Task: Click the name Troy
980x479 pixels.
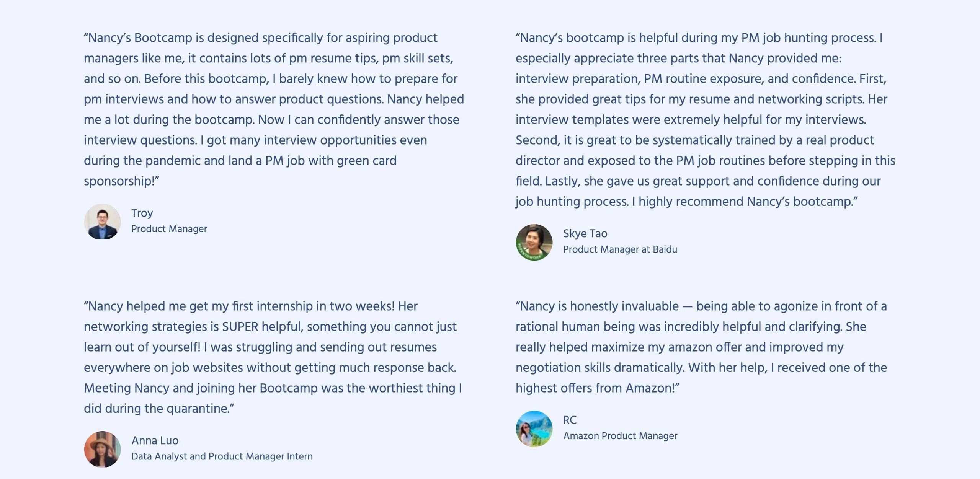Action: pos(142,213)
